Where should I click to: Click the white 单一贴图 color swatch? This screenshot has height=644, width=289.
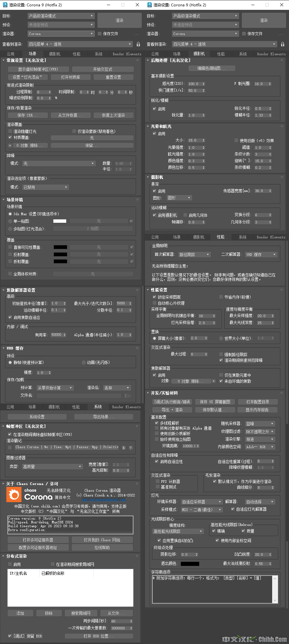click(60, 221)
